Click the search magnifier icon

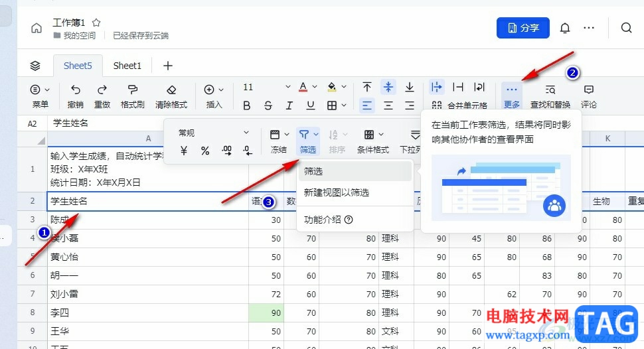[x=626, y=28]
